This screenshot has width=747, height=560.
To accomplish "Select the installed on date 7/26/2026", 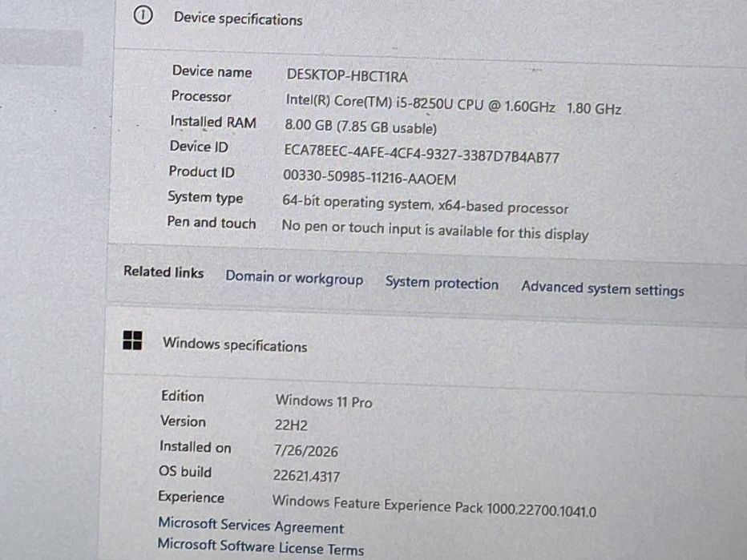I will point(306,450).
